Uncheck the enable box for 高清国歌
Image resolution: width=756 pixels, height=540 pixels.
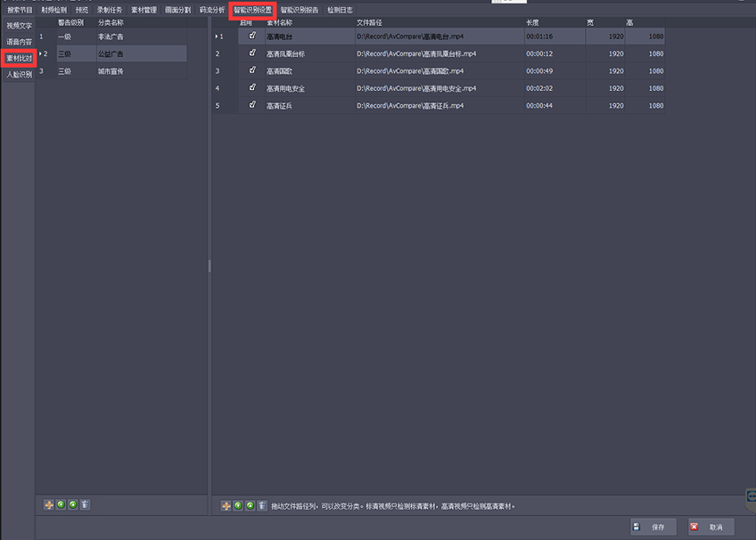point(252,70)
